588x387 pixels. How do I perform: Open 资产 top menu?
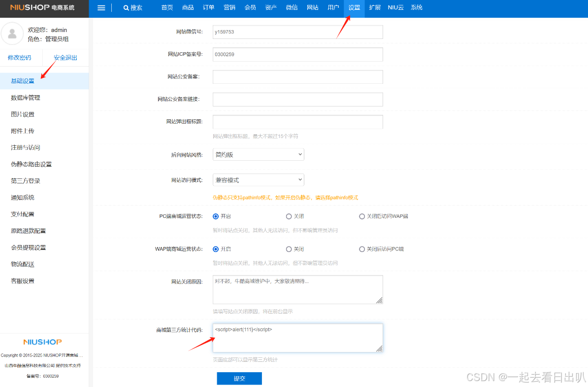pos(271,7)
